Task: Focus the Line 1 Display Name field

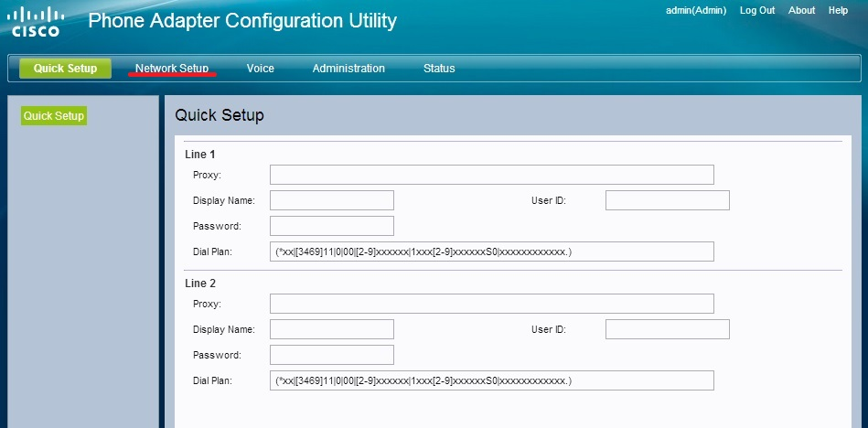Action: click(332, 200)
